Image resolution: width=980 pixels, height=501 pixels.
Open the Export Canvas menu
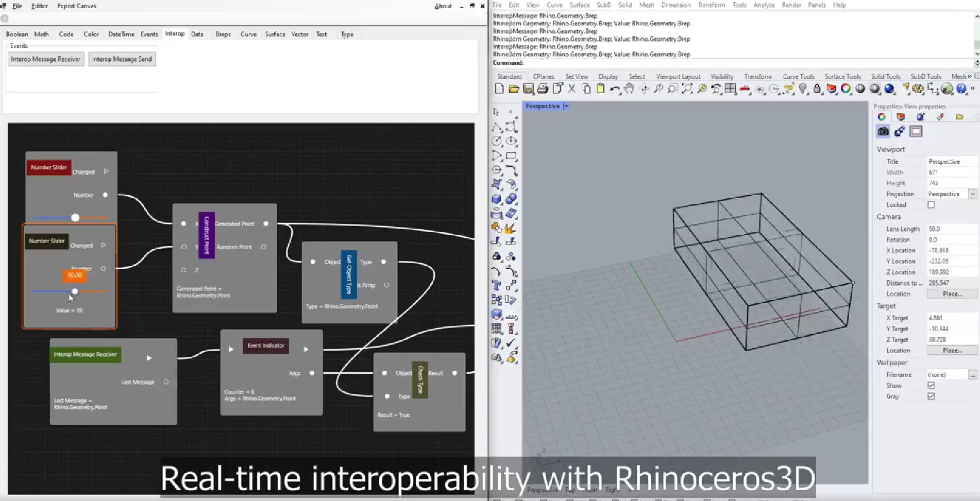click(x=77, y=6)
